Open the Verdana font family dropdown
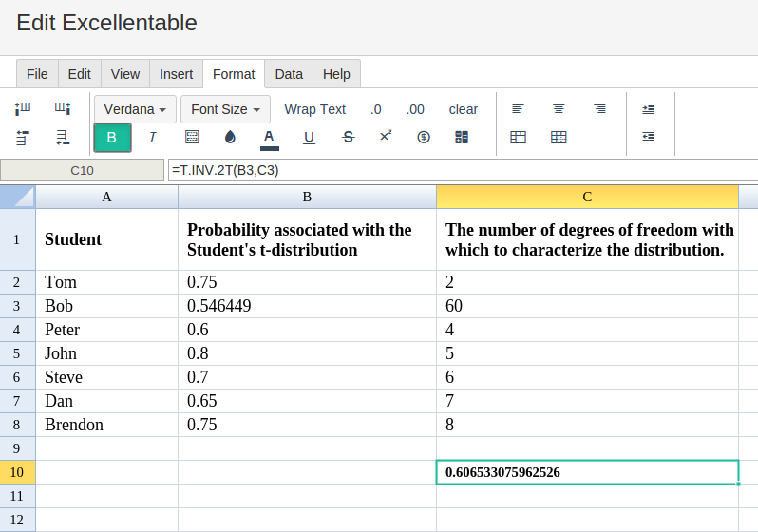The width and height of the screenshot is (758, 532). click(135, 109)
